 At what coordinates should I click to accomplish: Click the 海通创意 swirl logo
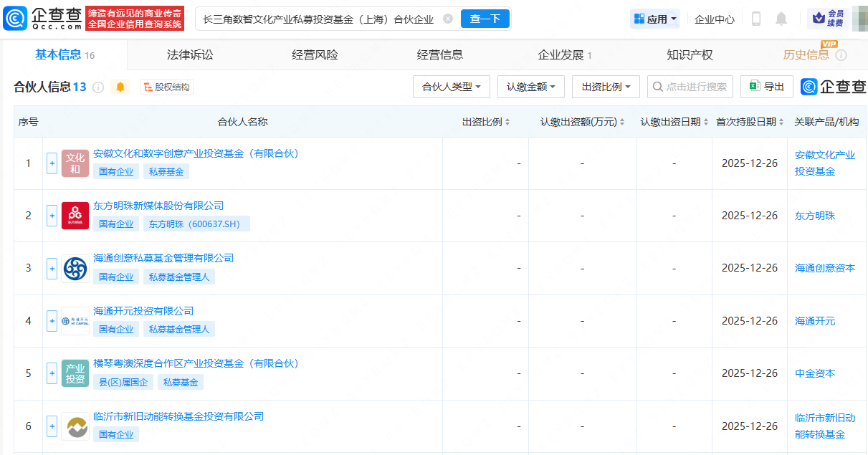(75, 268)
